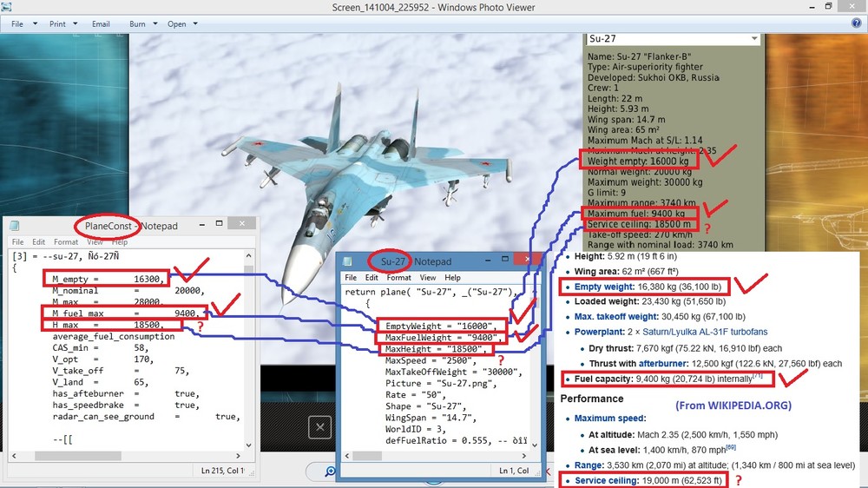Maximize the PlaneConst Notepad window
The height and width of the screenshot is (488, 868).
(x=220, y=223)
